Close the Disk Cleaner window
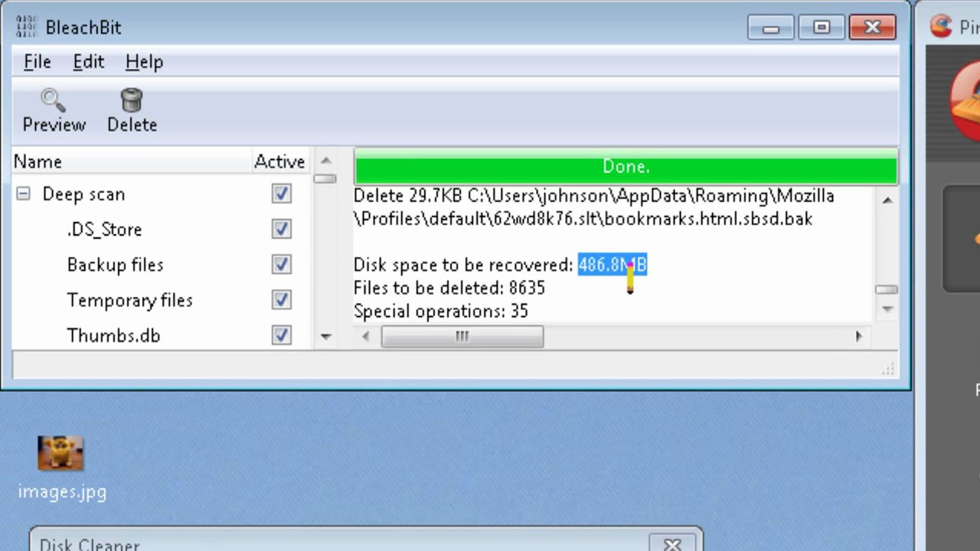This screenshot has height=551, width=980. click(671, 545)
